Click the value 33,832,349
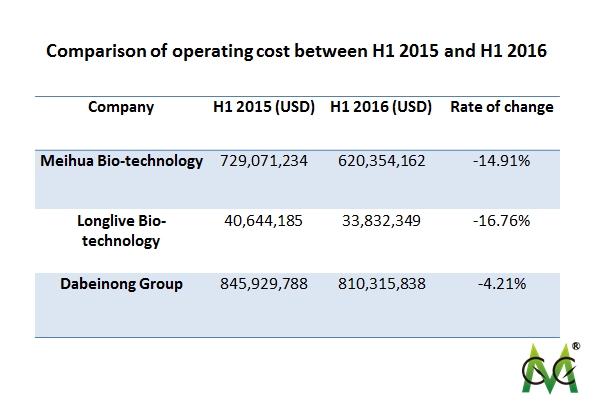Viewport: 594px width, 409px height. point(381,221)
